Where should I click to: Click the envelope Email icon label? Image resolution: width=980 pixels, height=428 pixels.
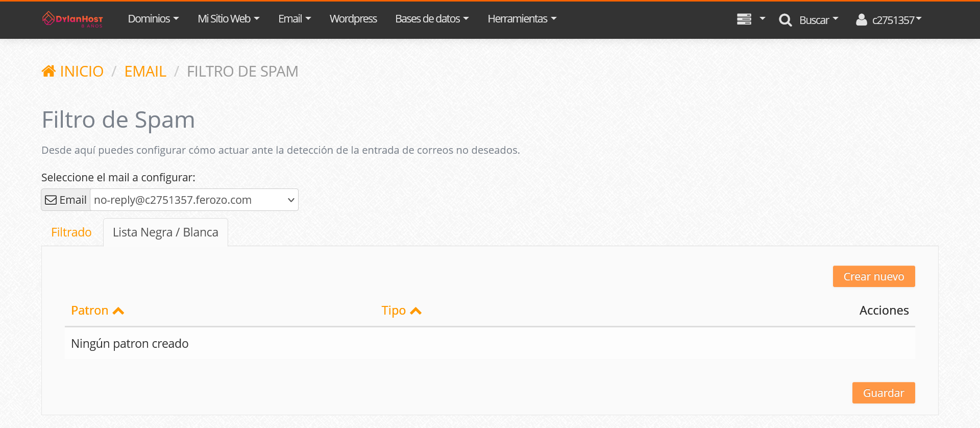pos(66,200)
